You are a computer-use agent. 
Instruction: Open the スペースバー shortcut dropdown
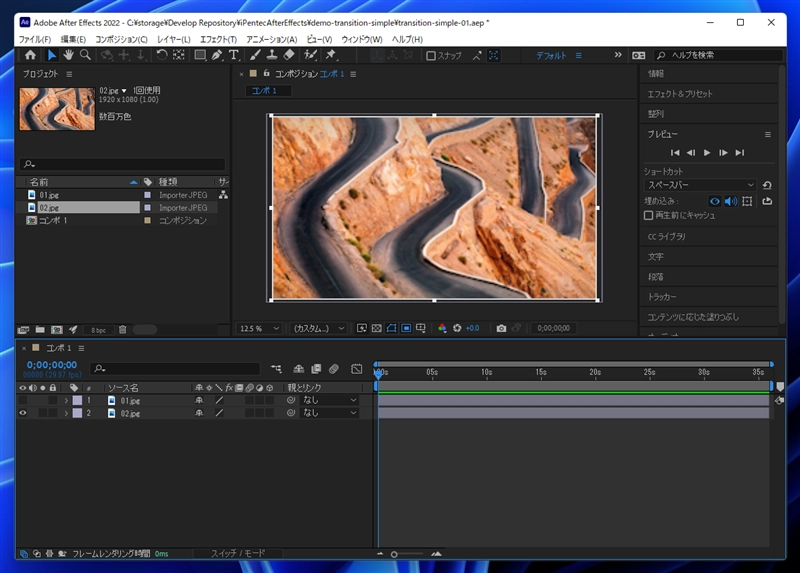[x=700, y=185]
